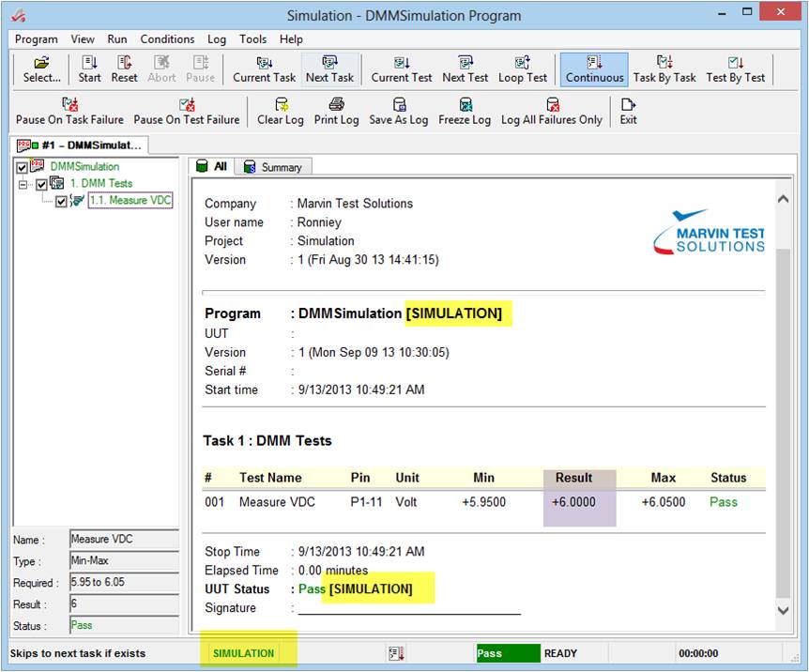Toggle Pause On Task Failure
This screenshot has width=809, height=672.
click(69, 111)
